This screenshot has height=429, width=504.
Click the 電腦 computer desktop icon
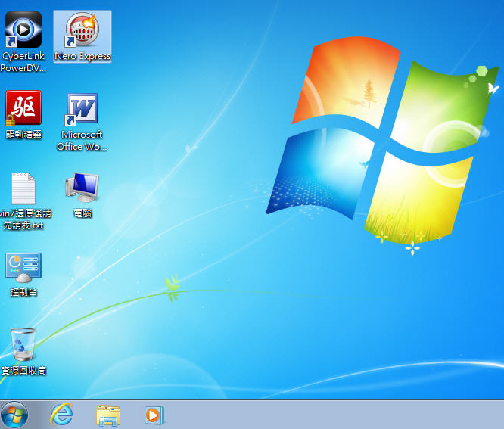tap(82, 188)
